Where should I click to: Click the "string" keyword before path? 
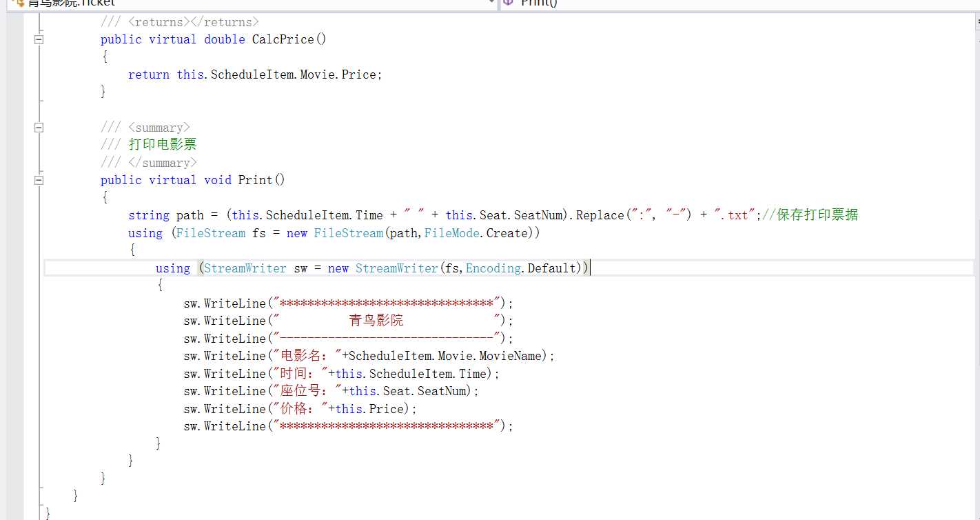click(149, 215)
